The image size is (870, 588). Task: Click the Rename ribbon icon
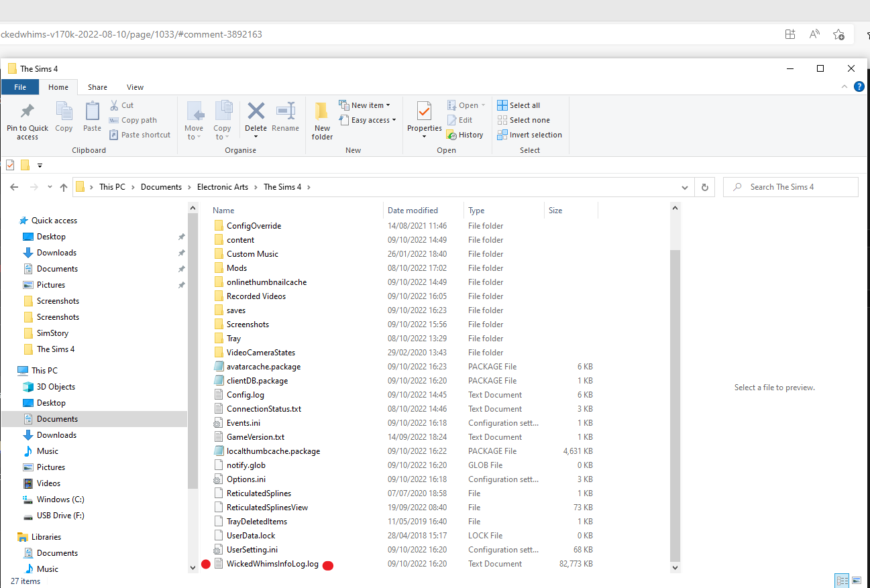coord(286,111)
